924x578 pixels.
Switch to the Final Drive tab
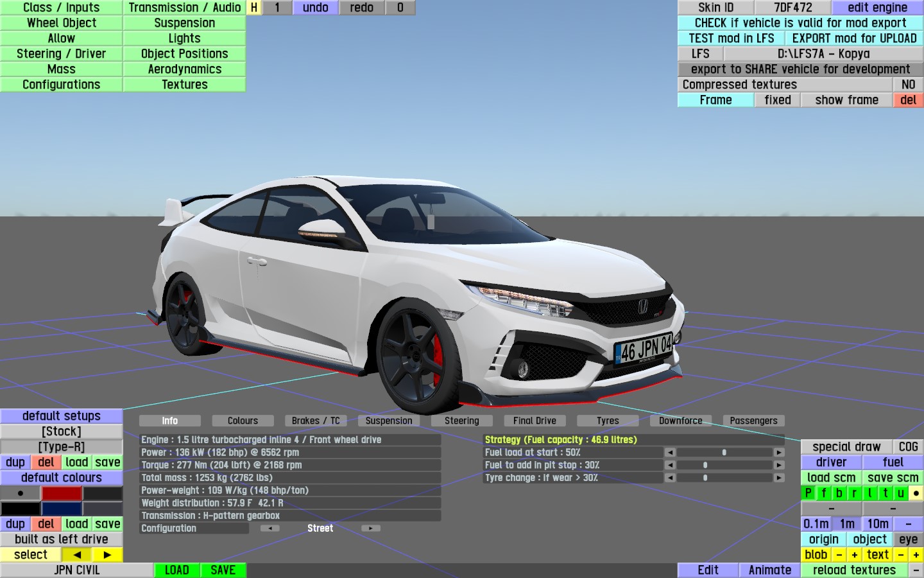click(535, 421)
